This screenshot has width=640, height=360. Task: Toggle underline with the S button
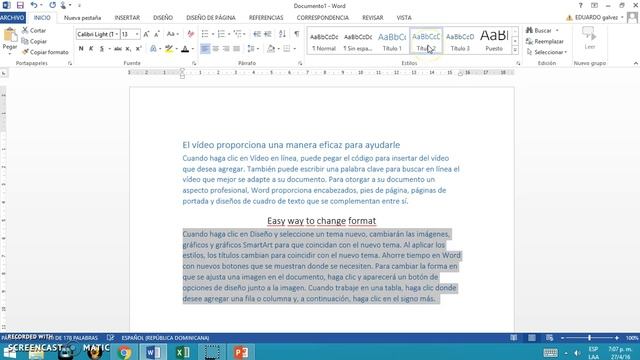coord(102,49)
